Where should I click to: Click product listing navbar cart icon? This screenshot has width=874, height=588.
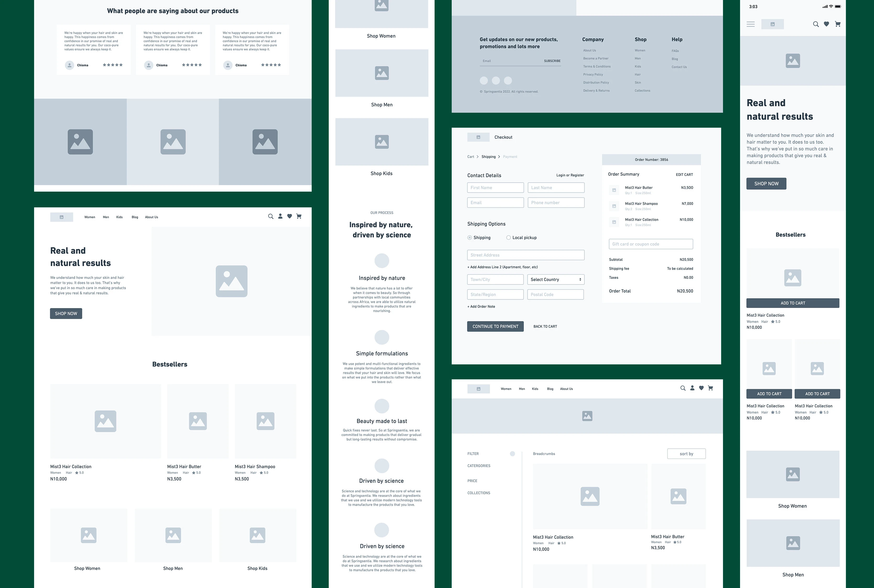click(710, 388)
